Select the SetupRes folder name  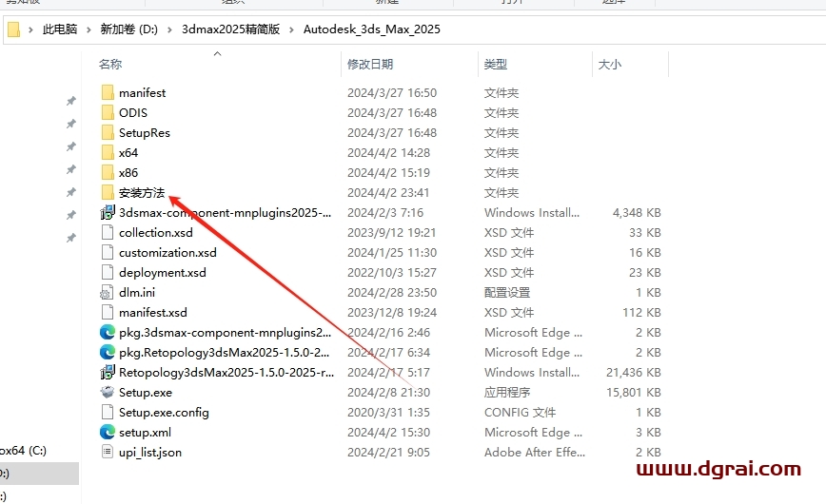coord(145,133)
